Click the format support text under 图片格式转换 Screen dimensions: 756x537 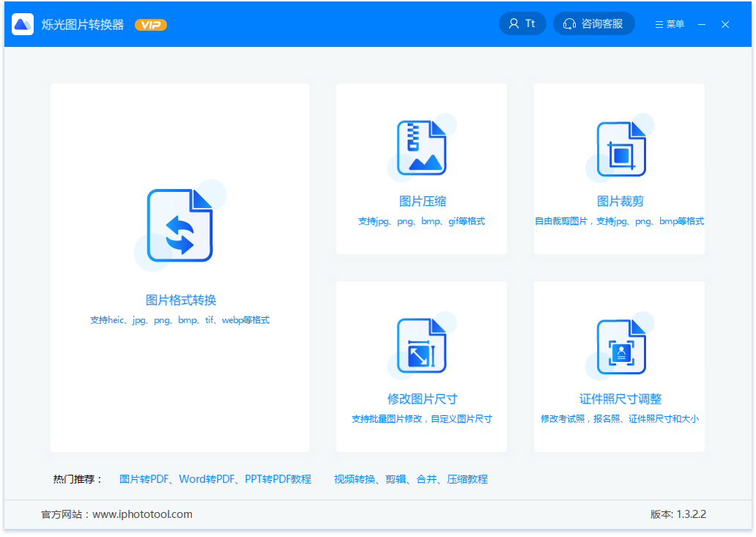[179, 320]
